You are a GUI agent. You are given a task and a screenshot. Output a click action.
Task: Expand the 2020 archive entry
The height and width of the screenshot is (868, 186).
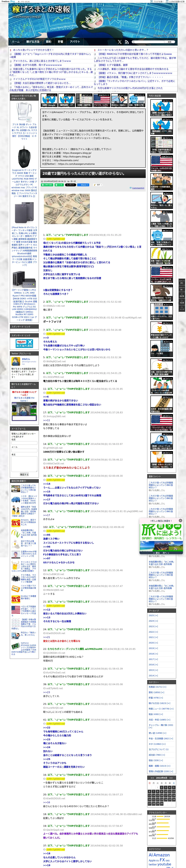coord(153,643)
